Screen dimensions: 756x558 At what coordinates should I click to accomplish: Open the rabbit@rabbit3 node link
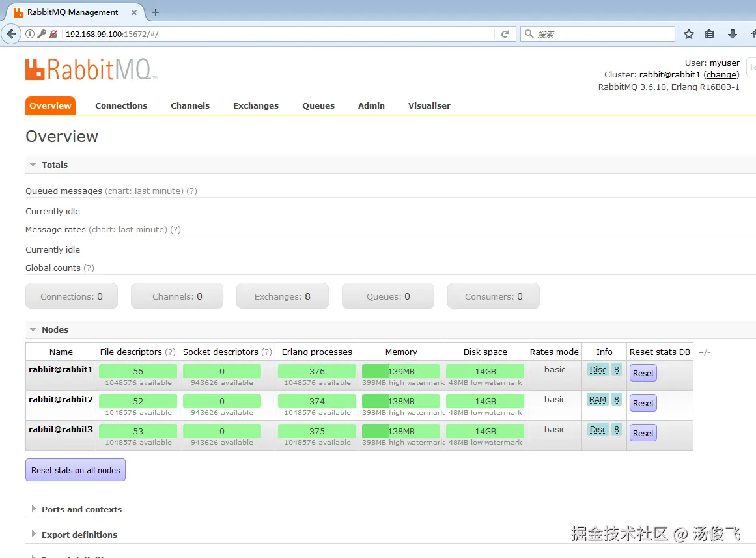point(61,429)
